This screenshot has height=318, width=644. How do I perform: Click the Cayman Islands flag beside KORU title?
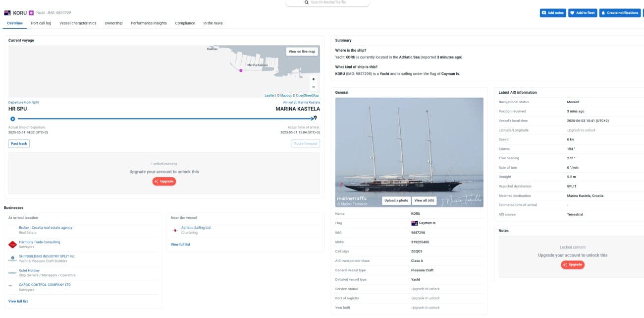pos(7,12)
